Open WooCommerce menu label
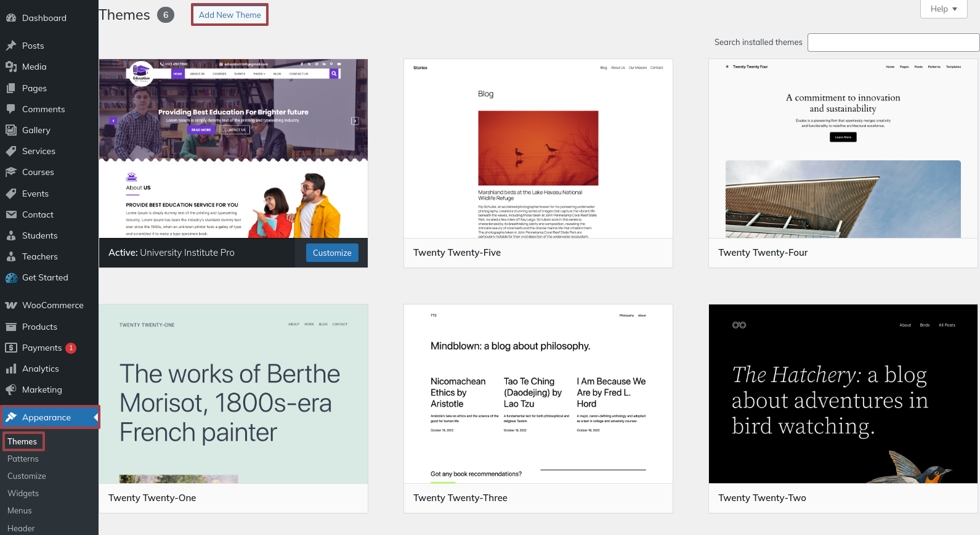Screen dimensions: 980x535 pos(53,305)
